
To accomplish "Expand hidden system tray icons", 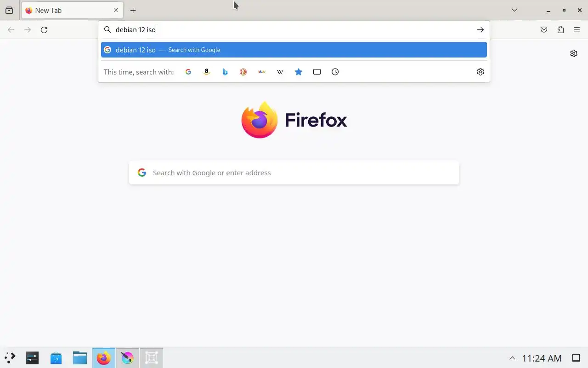I will 512,358.
